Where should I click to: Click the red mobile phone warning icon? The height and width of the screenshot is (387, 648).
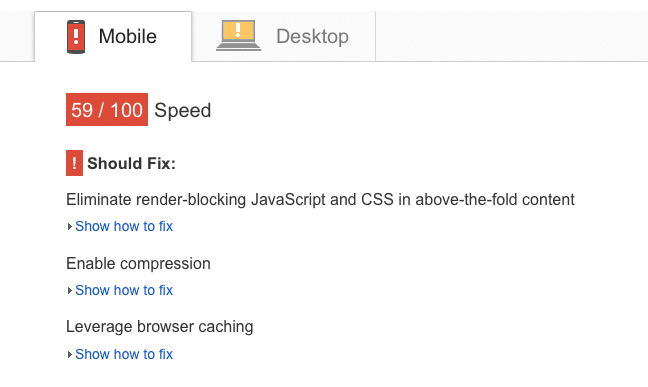pos(76,37)
